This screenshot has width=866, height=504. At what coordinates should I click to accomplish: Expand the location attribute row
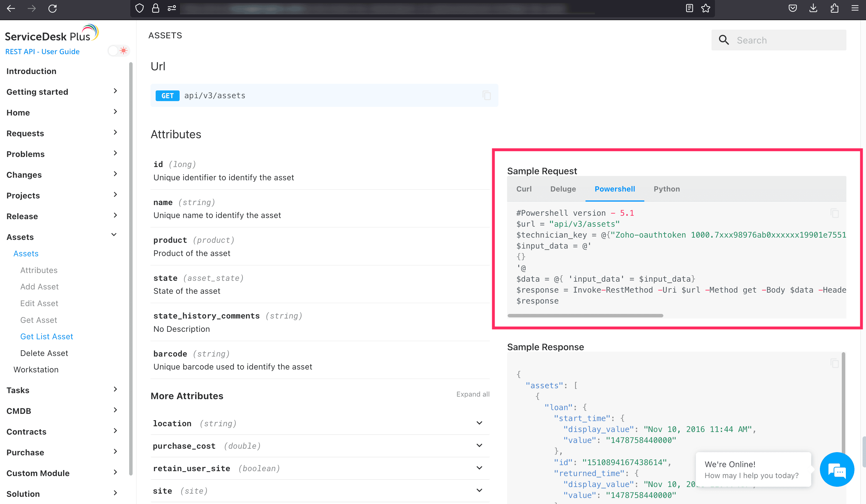tap(479, 423)
